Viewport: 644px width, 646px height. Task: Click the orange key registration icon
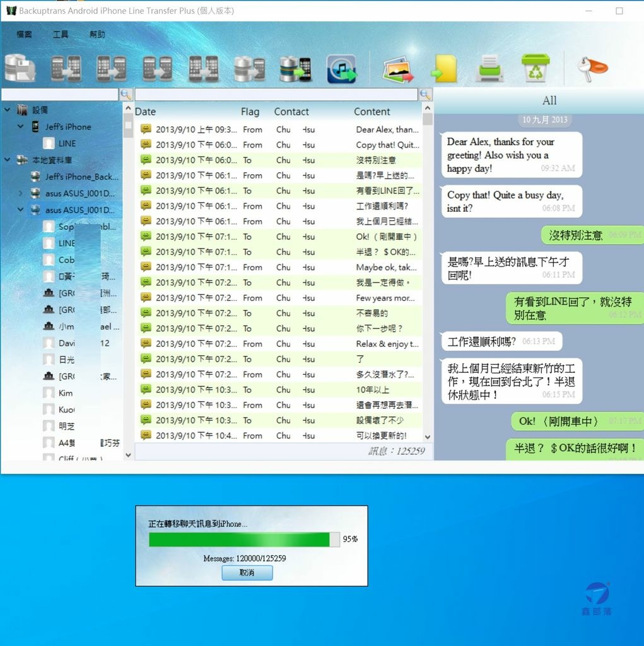(x=592, y=68)
